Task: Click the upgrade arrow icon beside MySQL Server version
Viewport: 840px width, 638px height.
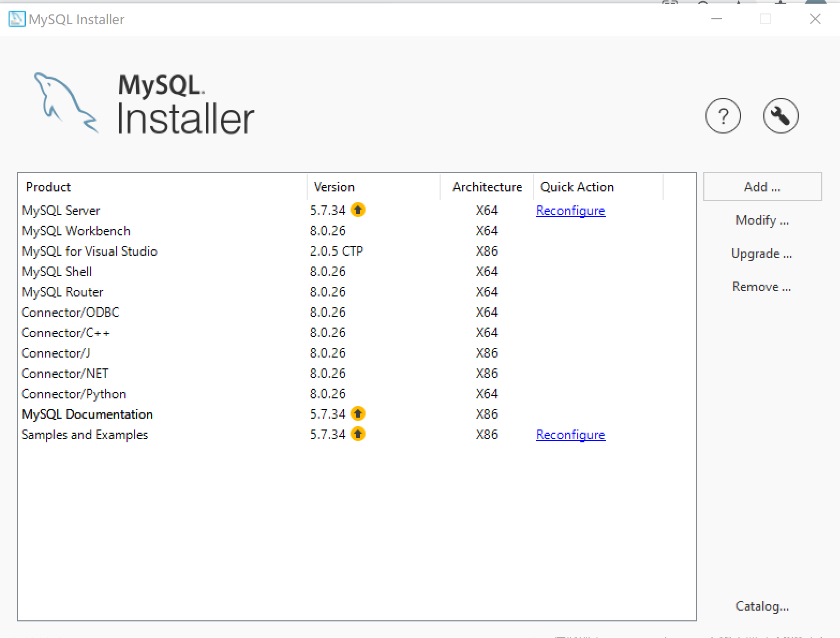Action: tap(358, 210)
